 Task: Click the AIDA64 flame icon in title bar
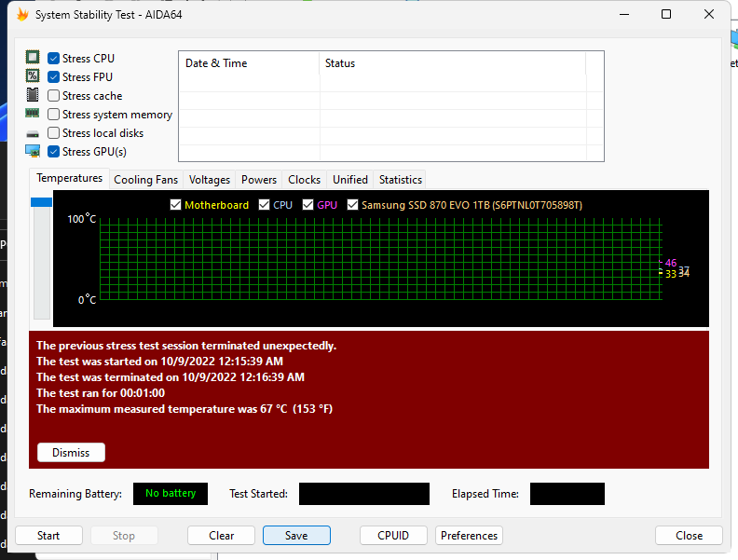[x=22, y=15]
